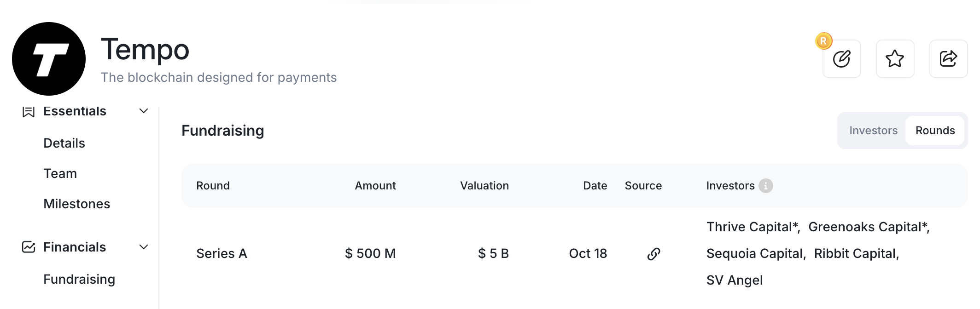Switch to the Investors view
This screenshot has height=309, width=980.
pos(873,131)
